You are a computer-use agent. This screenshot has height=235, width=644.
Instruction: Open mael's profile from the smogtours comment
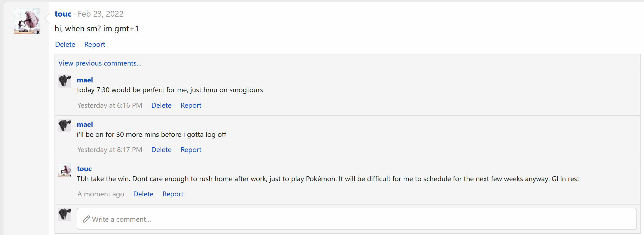tap(85, 80)
